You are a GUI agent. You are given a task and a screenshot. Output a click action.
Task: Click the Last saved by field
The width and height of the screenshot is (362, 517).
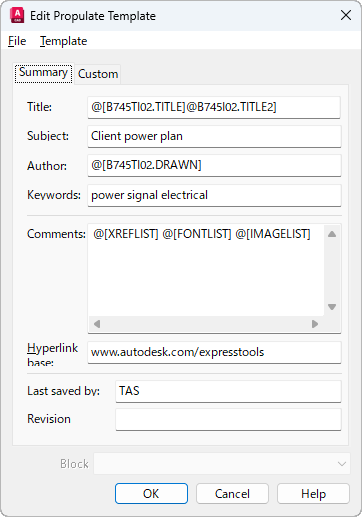[x=228, y=391]
